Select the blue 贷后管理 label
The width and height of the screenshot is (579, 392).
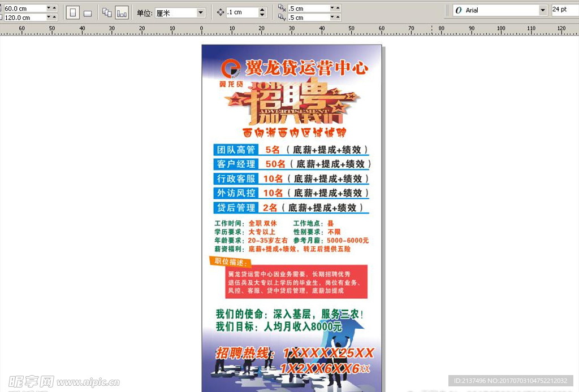(236, 208)
